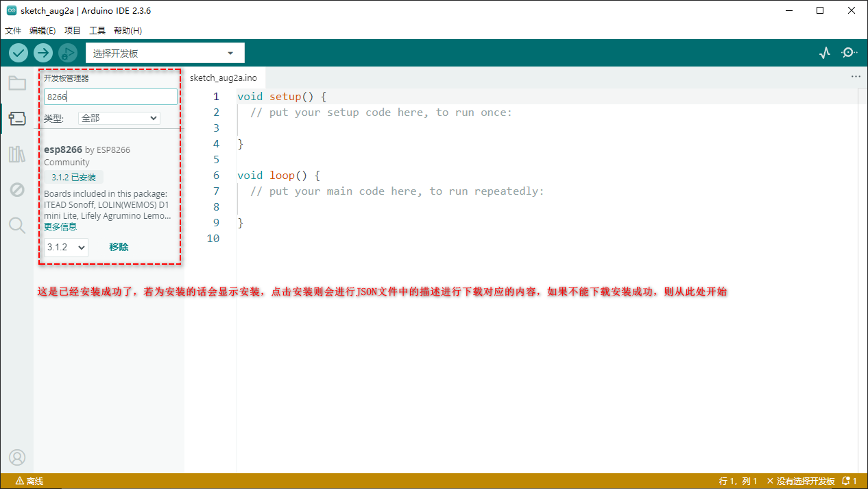Viewport: 868px width, 489px height.
Task: Open the 选择开发板 board selector dropdown
Action: coord(165,53)
